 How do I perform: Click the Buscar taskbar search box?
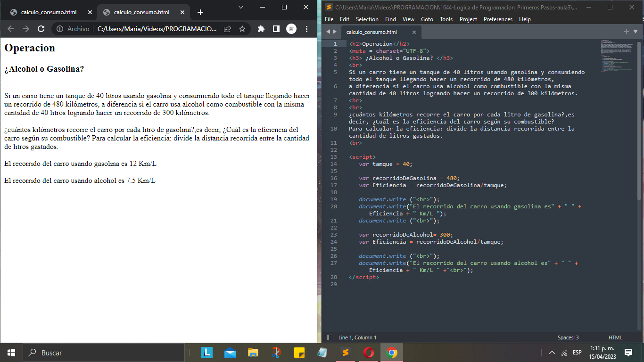[104, 353]
